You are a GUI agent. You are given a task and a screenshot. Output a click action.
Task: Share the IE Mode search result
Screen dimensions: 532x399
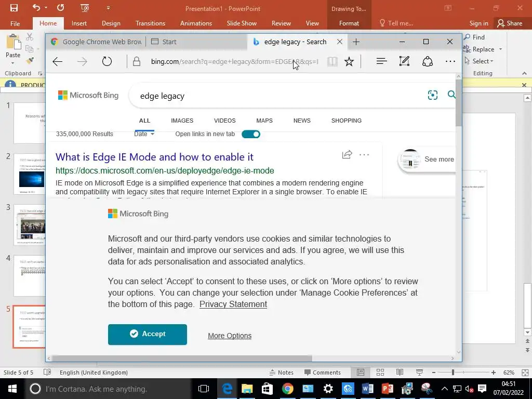[x=347, y=155]
